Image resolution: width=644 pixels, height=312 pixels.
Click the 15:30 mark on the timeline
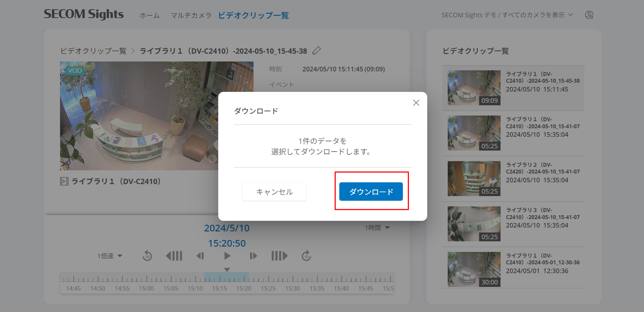click(293, 288)
